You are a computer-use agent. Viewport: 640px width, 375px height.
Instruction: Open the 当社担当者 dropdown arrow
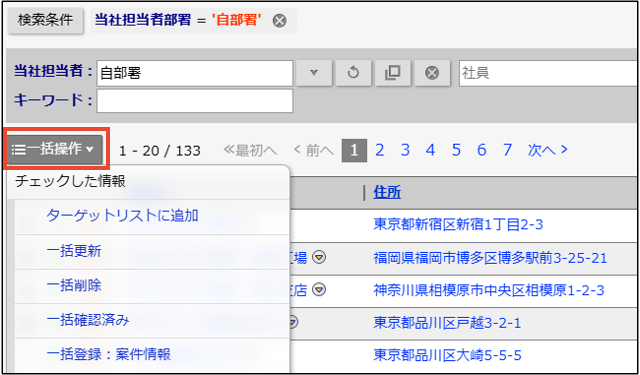[313, 73]
